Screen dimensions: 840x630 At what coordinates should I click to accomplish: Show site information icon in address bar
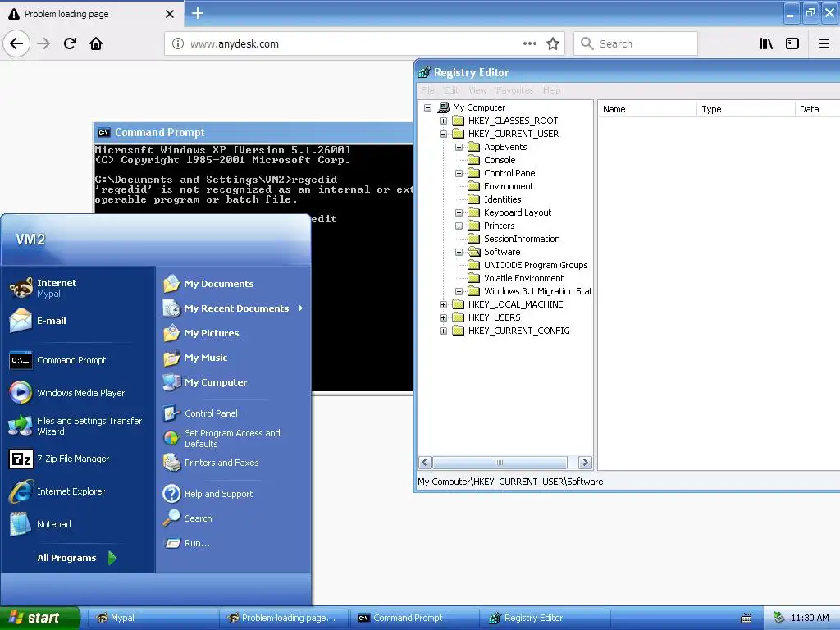pyautogui.click(x=178, y=43)
